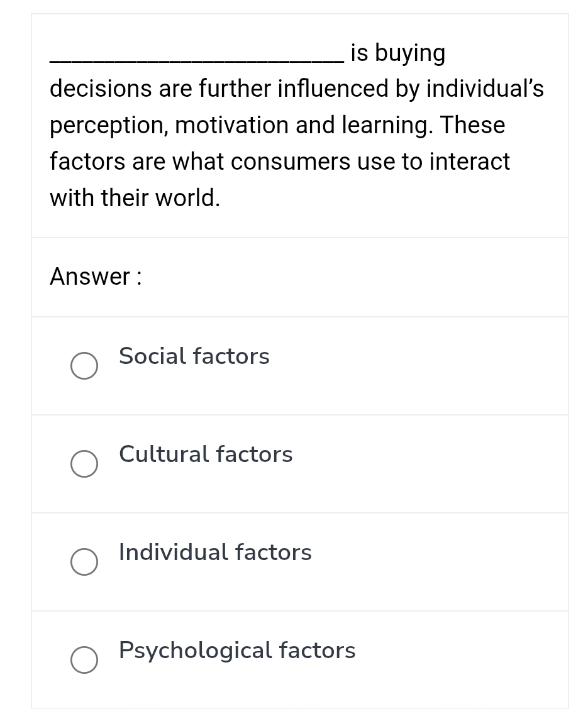The width and height of the screenshot is (588, 709).
Task: Click the Cultural factors option label
Action: coord(205,454)
